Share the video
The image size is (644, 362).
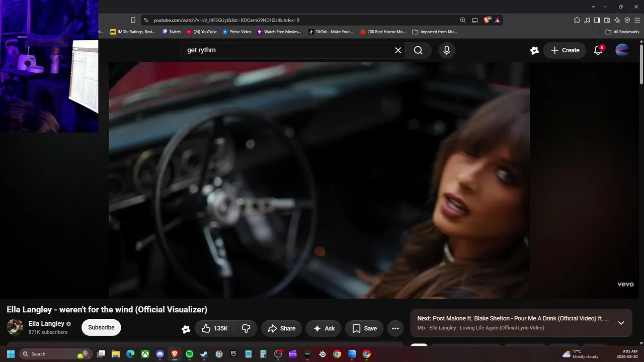point(282,328)
